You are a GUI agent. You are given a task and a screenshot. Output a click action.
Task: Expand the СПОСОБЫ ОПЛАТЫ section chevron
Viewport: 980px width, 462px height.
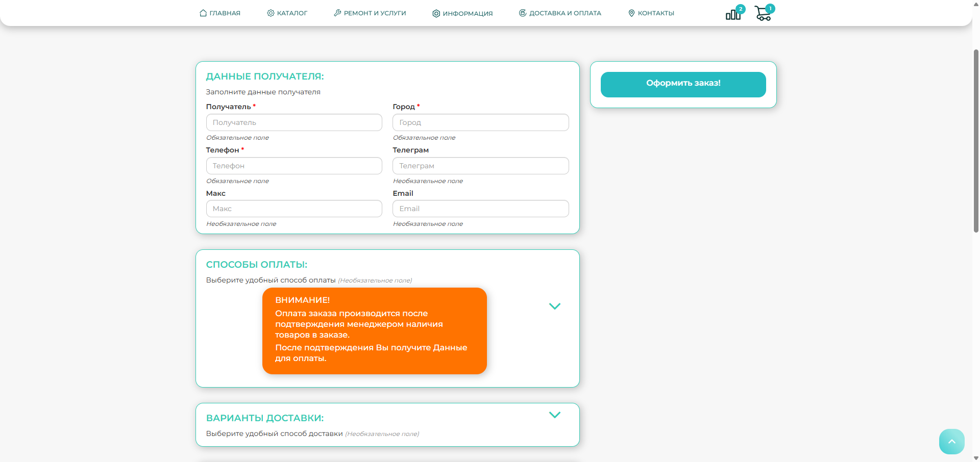555,306
